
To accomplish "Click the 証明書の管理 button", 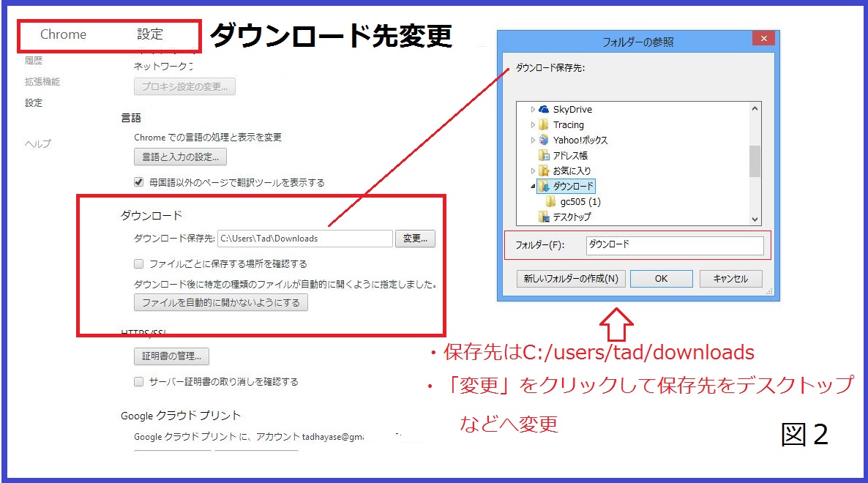I will [171, 356].
